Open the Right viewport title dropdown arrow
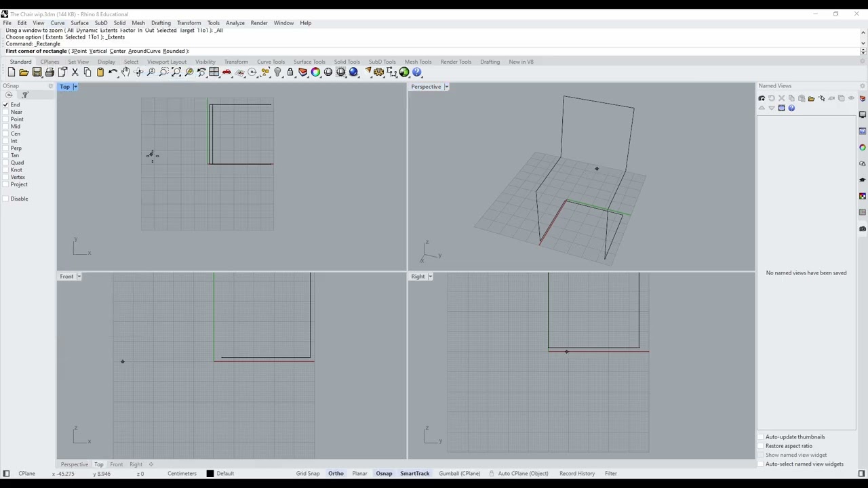The image size is (868, 488). coord(430,277)
